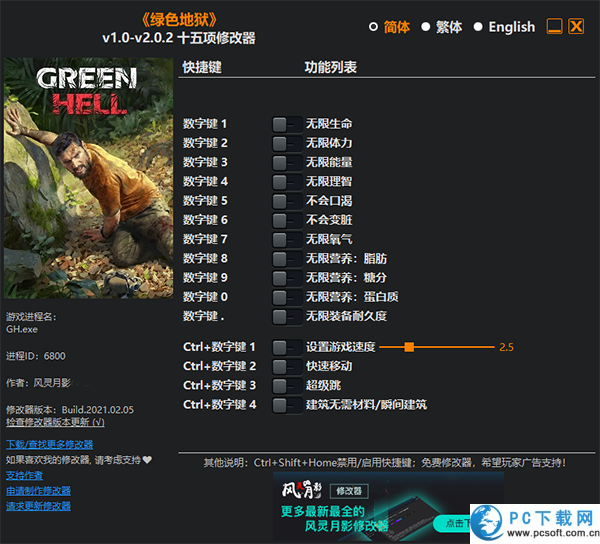The height and width of the screenshot is (544, 600).
Task: Close the trainer using orange X icon
Action: [x=576, y=27]
